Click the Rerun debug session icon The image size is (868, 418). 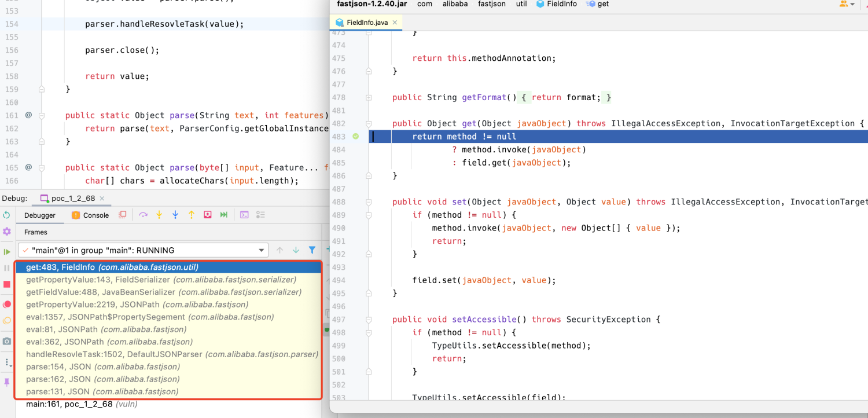pyautogui.click(x=6, y=215)
